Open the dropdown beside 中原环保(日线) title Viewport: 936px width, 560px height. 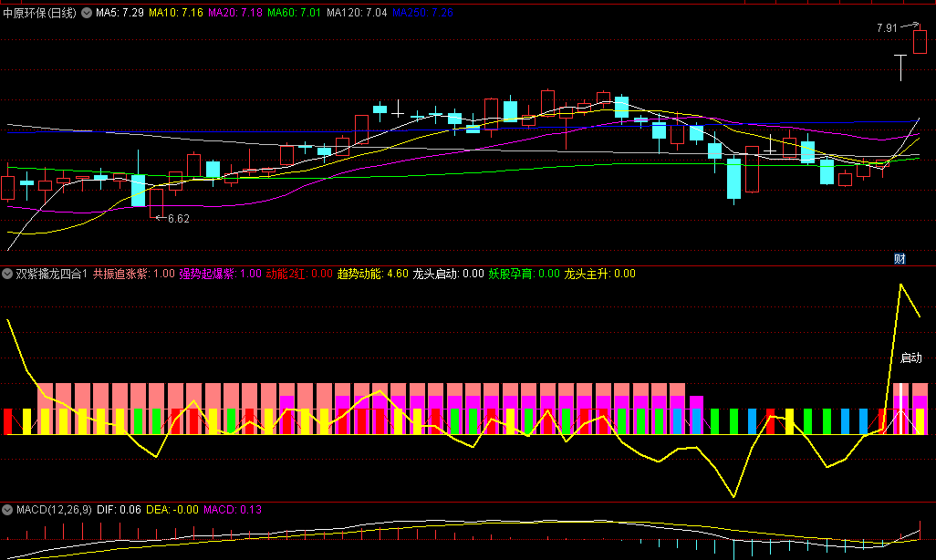pos(87,13)
